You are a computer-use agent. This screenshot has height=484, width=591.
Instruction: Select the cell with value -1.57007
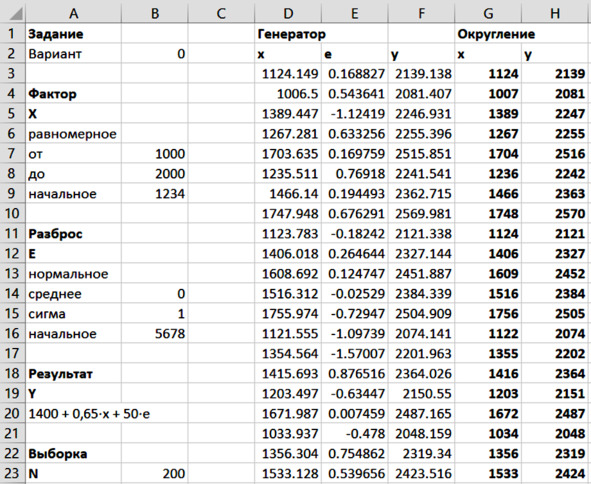355,354
